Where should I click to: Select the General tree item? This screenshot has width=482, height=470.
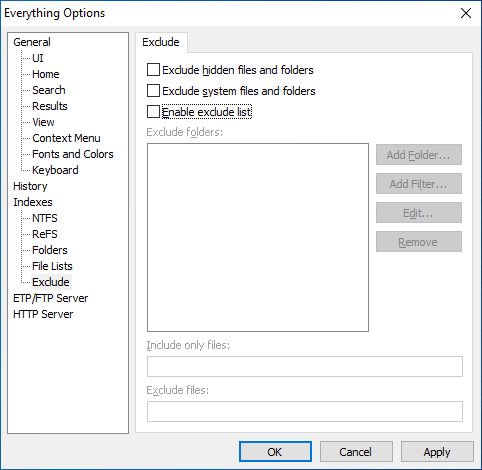(32, 42)
